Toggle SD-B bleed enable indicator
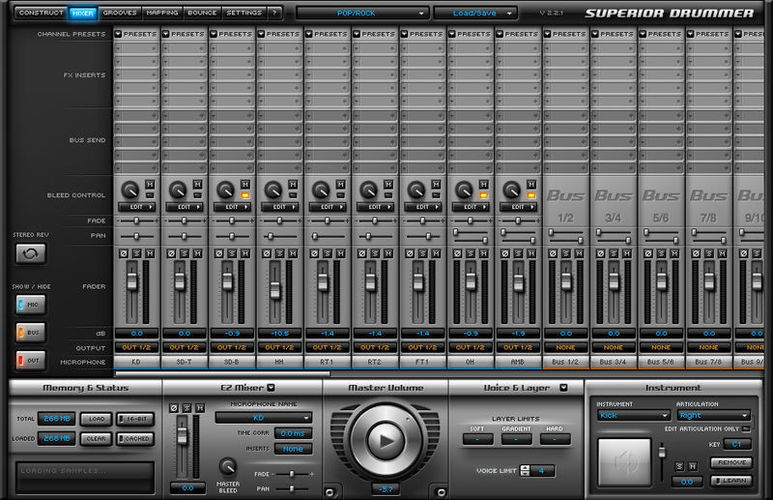Image resolution: width=773 pixels, height=500 pixels. (245, 196)
